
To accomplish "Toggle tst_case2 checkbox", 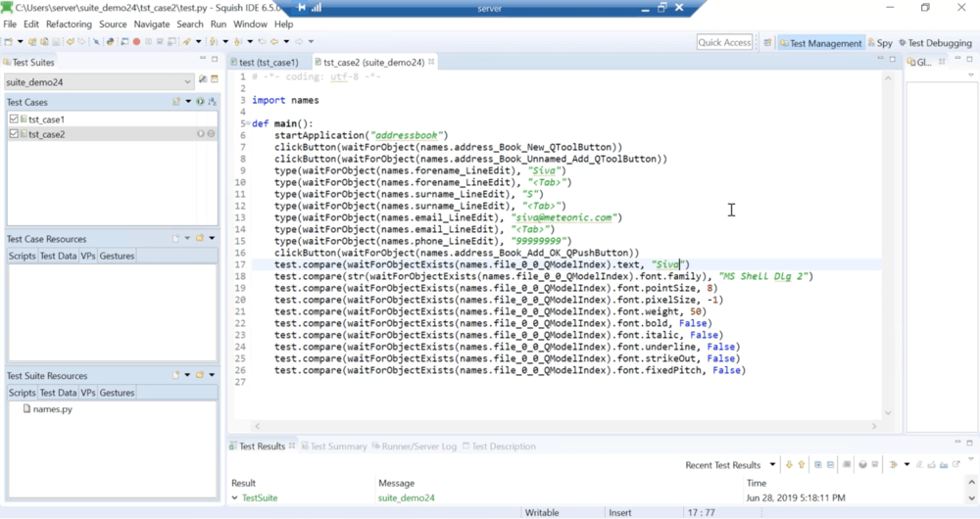I will (14, 133).
